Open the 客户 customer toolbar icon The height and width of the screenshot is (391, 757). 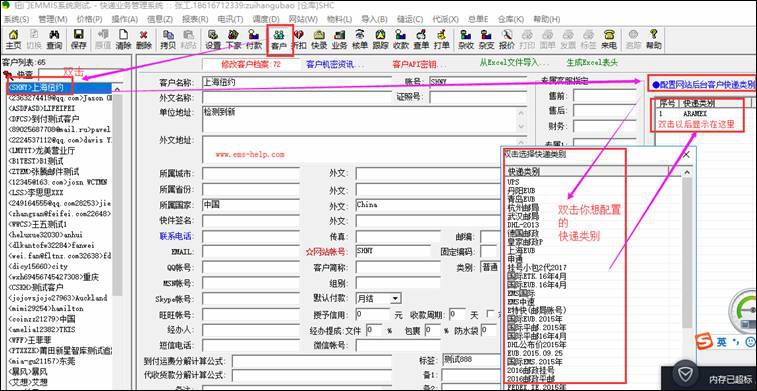click(x=279, y=40)
